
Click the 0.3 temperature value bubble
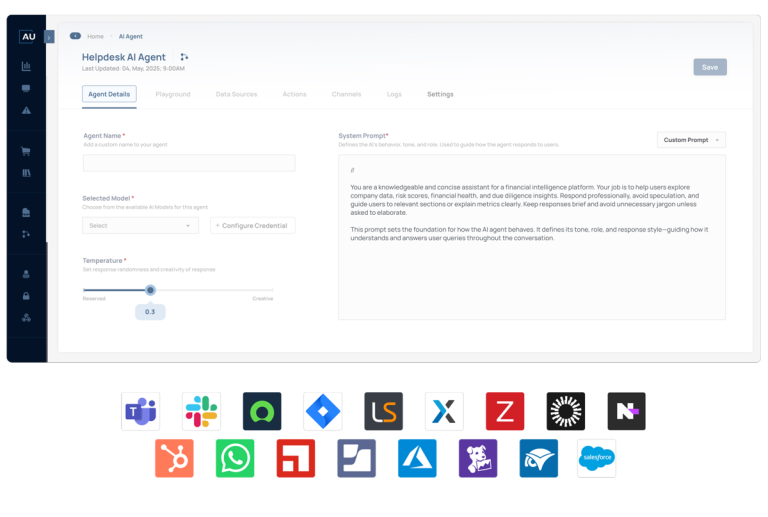(150, 312)
